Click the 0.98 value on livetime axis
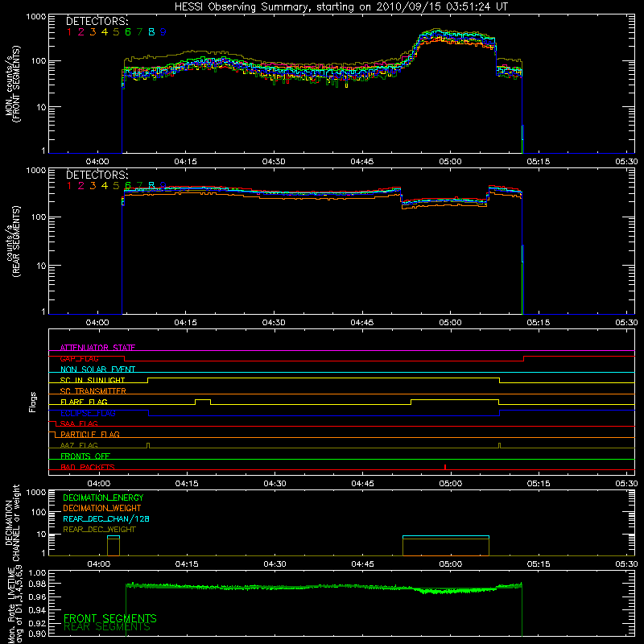 point(38,584)
